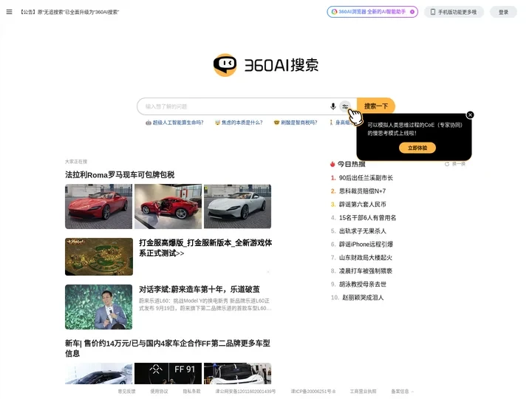Open hot search 思科裁员赔偿N+7
The image size is (532, 399).
(362, 191)
